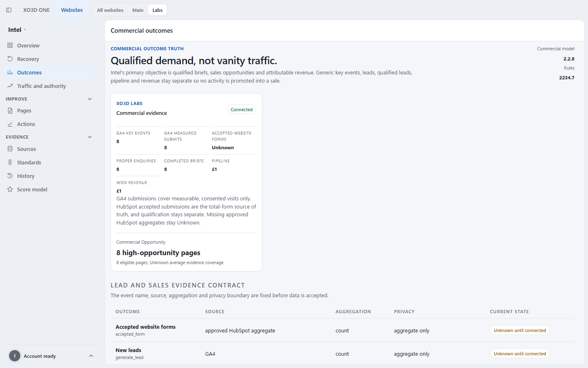Image resolution: width=588 pixels, height=368 pixels.
Task: Select the Labs tab
Action: click(158, 10)
